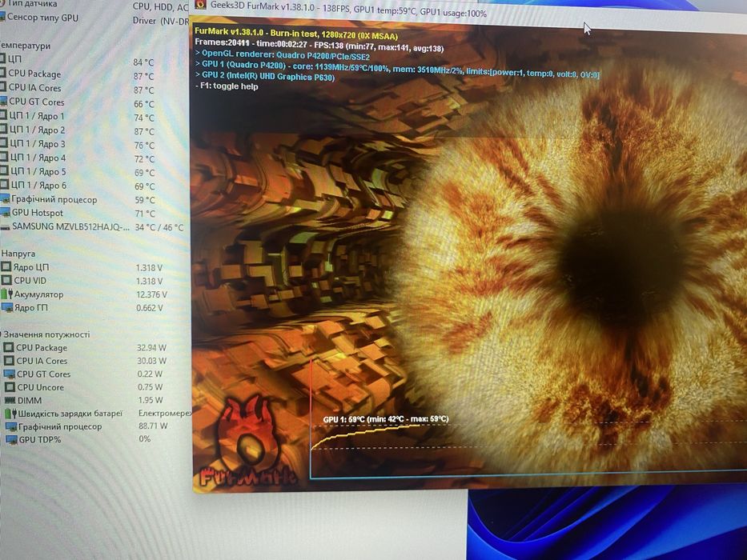The height and width of the screenshot is (560, 747).
Task: Select the CPU GT Cores power icon
Action: 10,374
